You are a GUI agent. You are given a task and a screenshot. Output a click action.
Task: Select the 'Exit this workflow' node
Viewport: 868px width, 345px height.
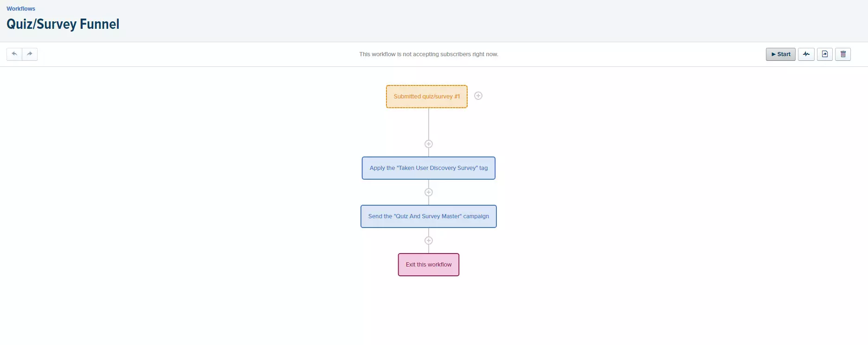(429, 265)
